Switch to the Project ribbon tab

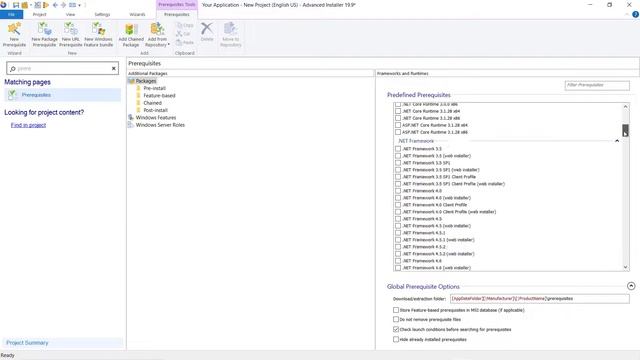pos(40,14)
